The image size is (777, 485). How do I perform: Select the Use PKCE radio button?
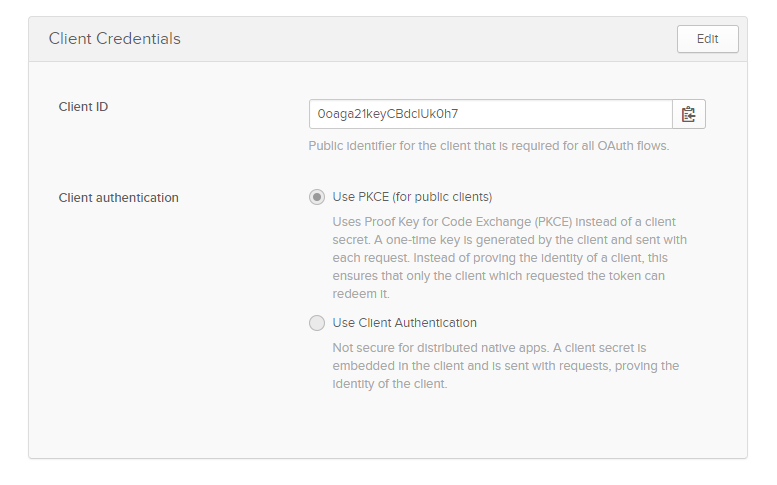[x=317, y=197]
